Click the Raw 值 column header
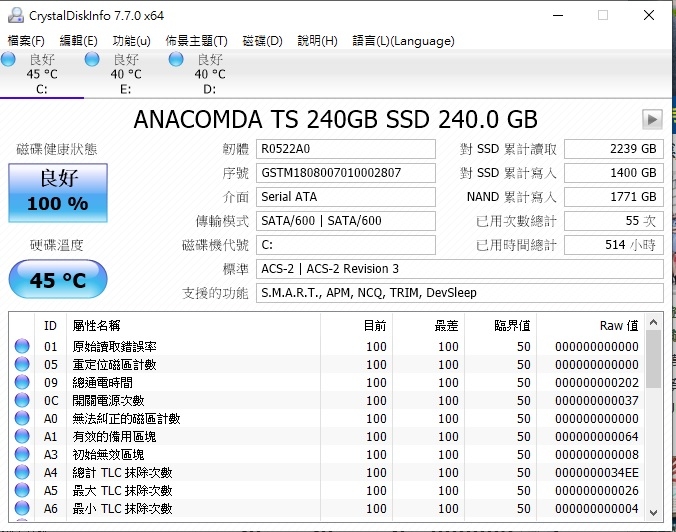The height and width of the screenshot is (532, 676). click(x=591, y=325)
